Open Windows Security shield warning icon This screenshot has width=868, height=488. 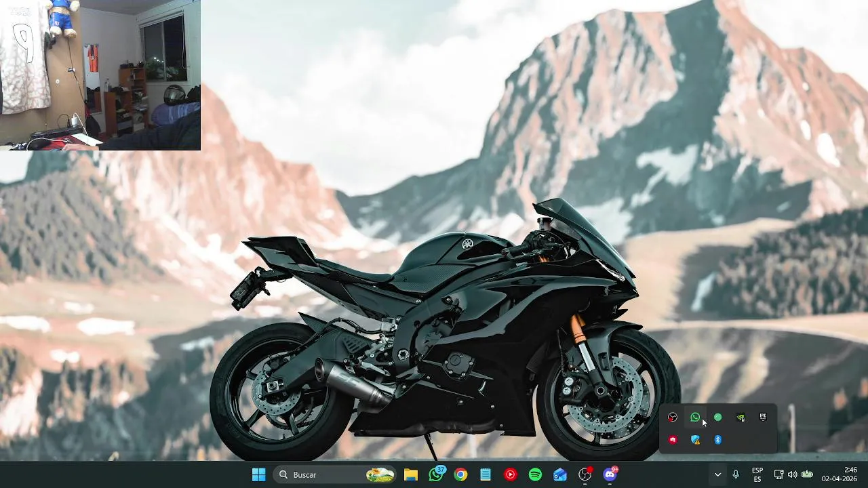(x=695, y=440)
